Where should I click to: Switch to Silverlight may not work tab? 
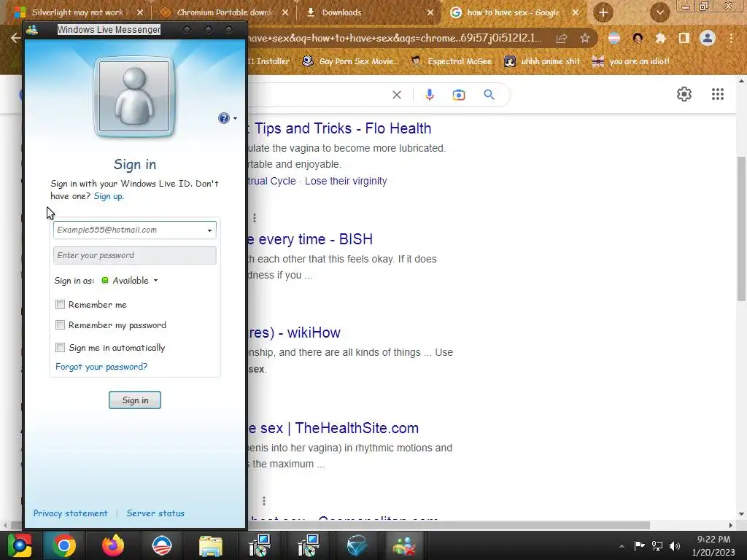77,12
